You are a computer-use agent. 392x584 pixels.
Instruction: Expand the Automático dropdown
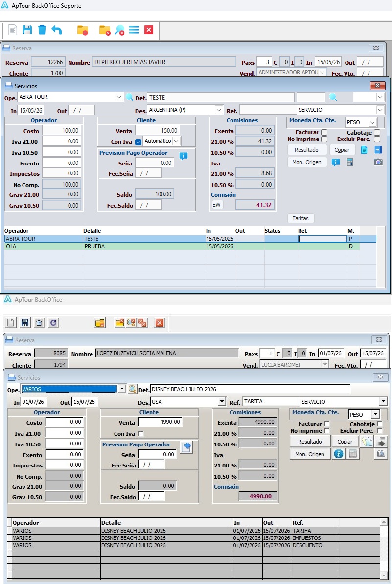(177, 141)
